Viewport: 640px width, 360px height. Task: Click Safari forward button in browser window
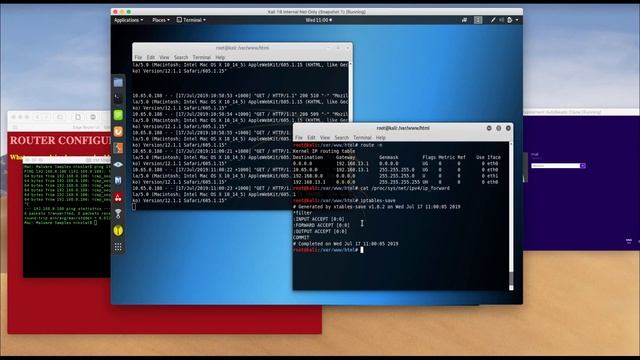pyautogui.click(x=46, y=117)
